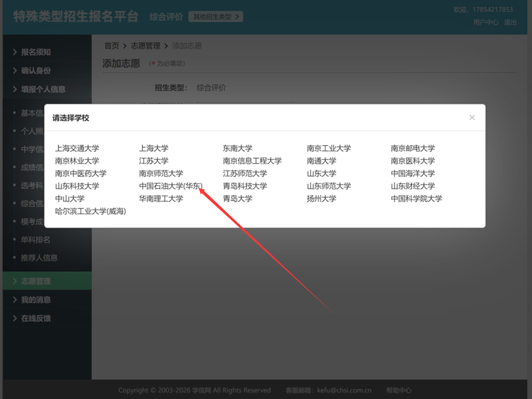The width and height of the screenshot is (532, 399).
Task: Choose 南京邮电大学
Action: 413,148
